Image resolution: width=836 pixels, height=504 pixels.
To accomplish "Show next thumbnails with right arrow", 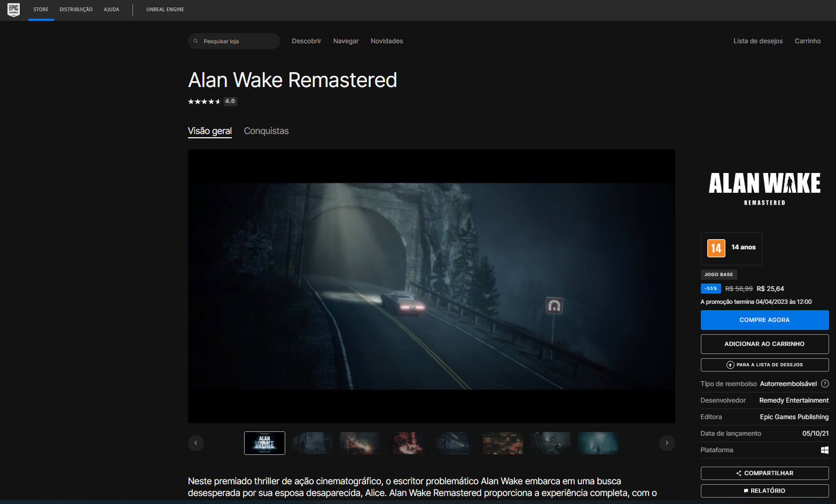I will [667, 443].
